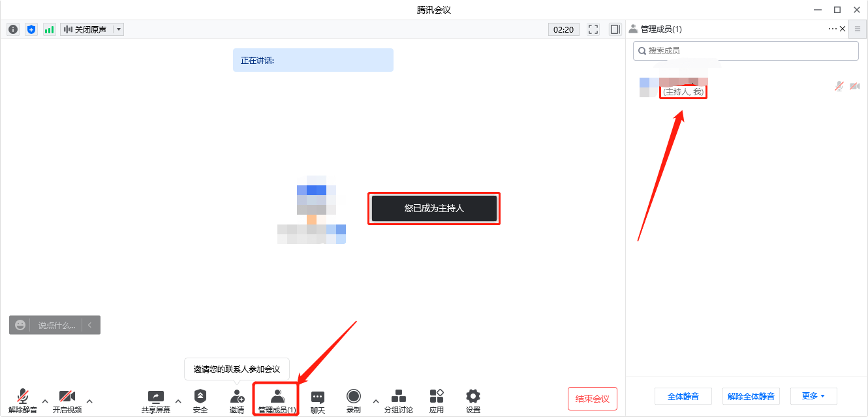Open meeting info icon in top-left

pos(13,29)
